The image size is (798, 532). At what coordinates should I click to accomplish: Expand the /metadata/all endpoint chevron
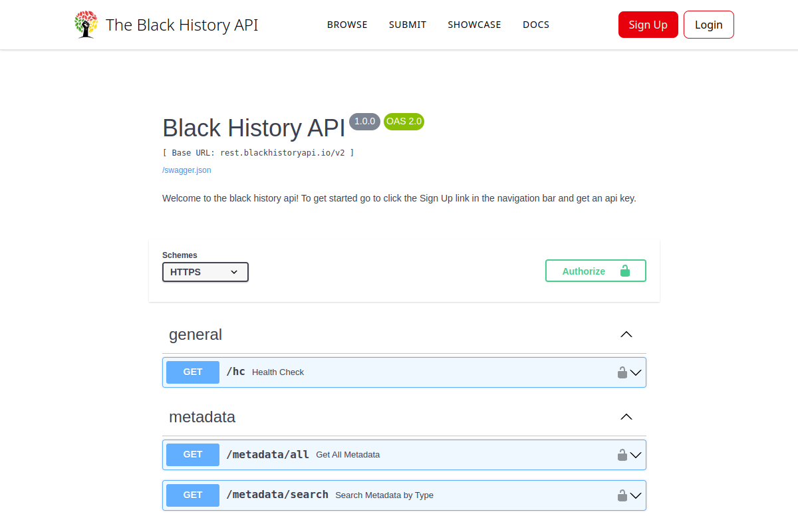[x=636, y=455]
